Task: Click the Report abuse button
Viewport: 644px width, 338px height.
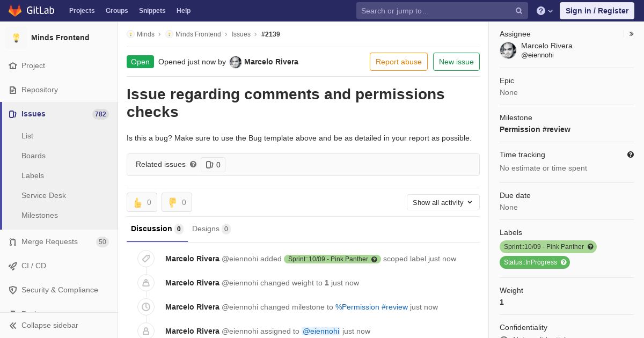Action: (399, 62)
